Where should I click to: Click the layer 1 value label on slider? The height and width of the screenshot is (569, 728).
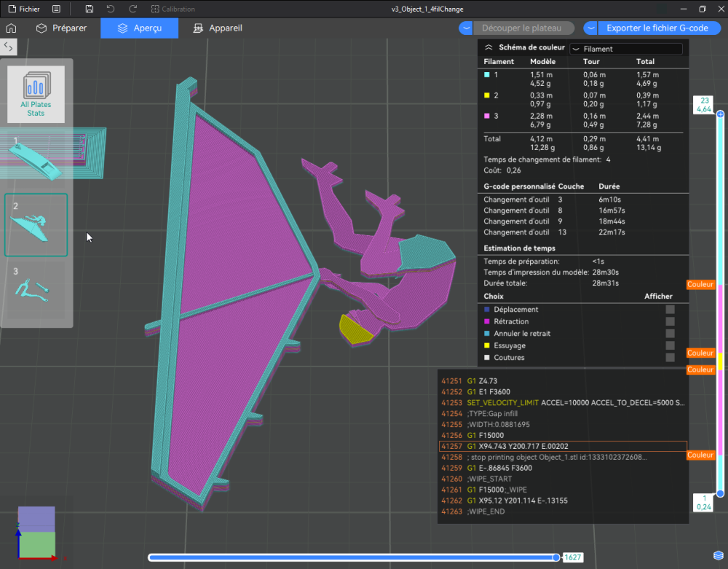[704, 503]
